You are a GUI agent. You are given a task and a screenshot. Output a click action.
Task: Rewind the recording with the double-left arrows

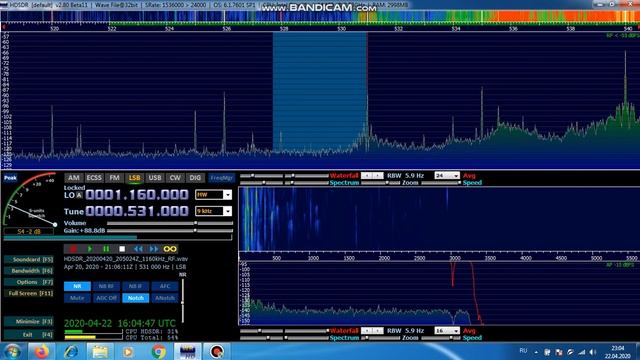pos(138,249)
